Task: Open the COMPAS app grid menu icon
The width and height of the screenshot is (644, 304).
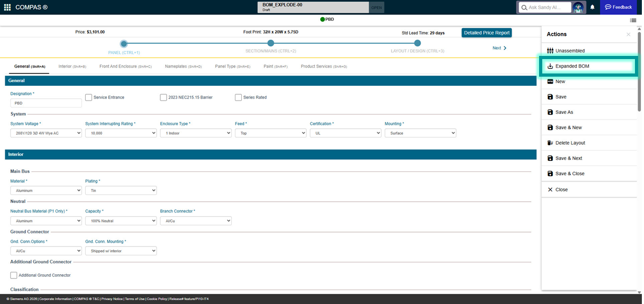Action: pos(7,7)
